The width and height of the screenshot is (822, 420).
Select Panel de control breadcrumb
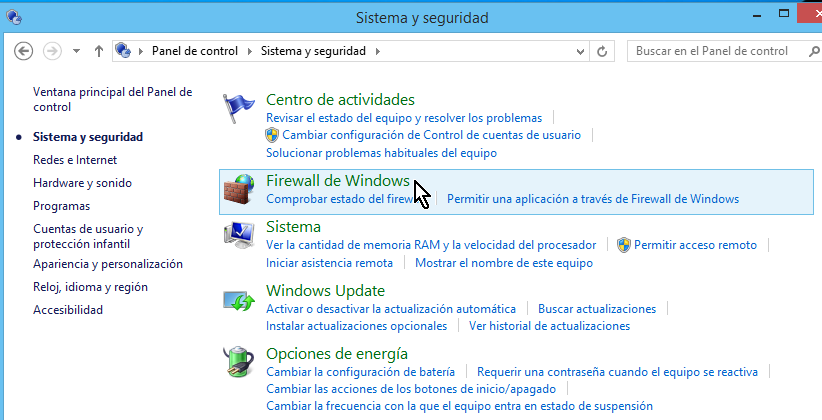coord(195,51)
